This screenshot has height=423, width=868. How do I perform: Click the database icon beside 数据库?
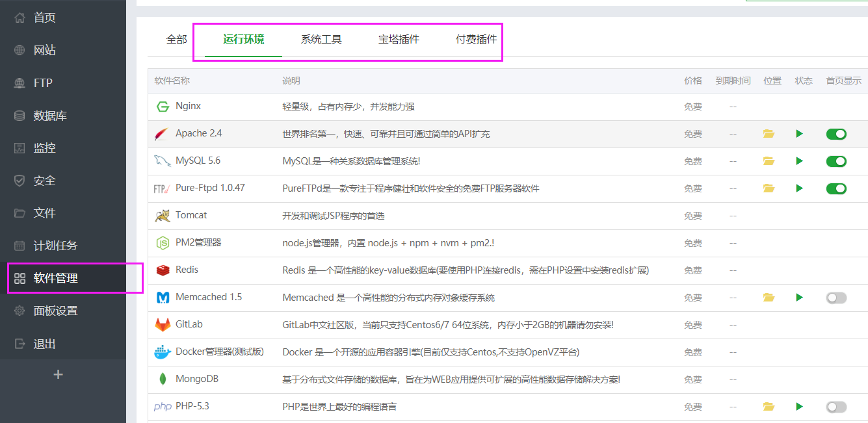click(x=20, y=116)
